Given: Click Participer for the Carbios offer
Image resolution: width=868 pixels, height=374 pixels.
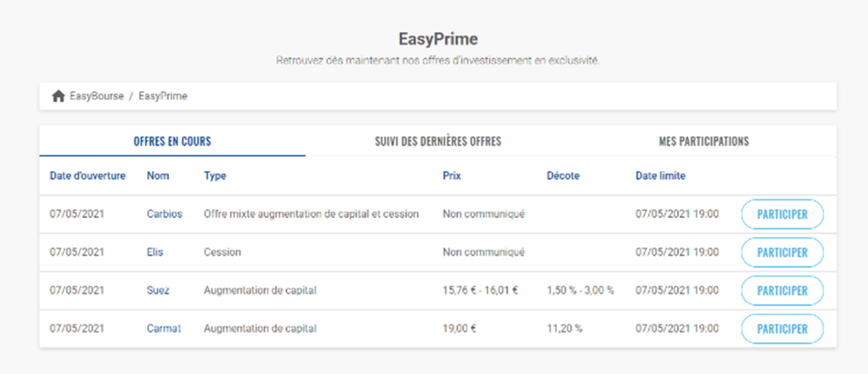Looking at the screenshot, I should pos(782,214).
